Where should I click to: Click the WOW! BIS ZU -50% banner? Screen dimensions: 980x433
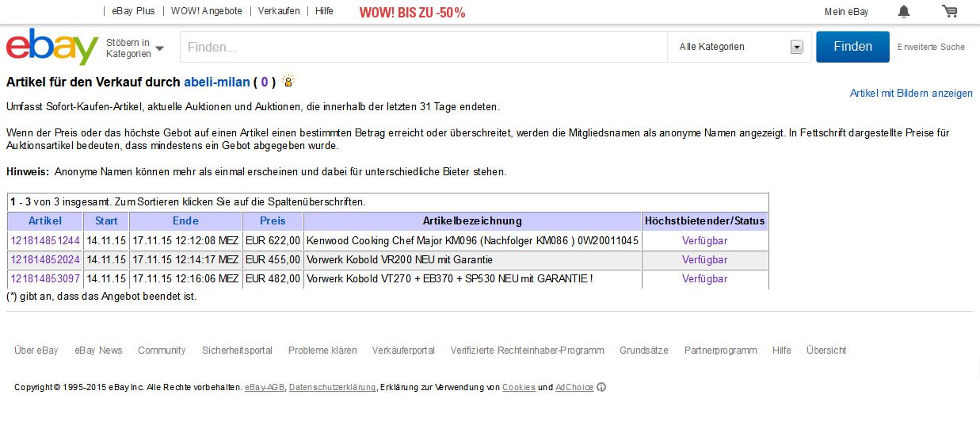click(x=412, y=13)
